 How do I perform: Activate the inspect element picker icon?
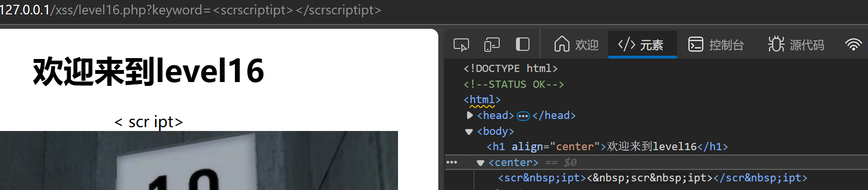tap(461, 45)
